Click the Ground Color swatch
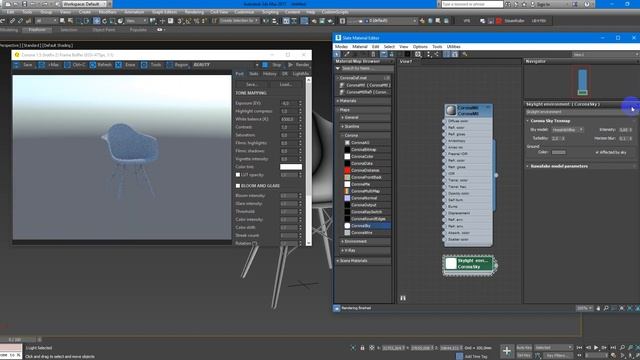640x360 pixels. pyautogui.click(x=559, y=152)
